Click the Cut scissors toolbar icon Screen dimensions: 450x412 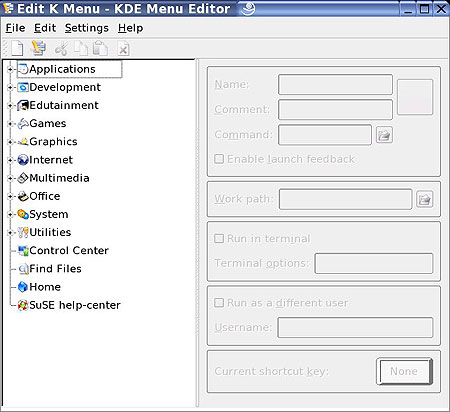[x=61, y=49]
